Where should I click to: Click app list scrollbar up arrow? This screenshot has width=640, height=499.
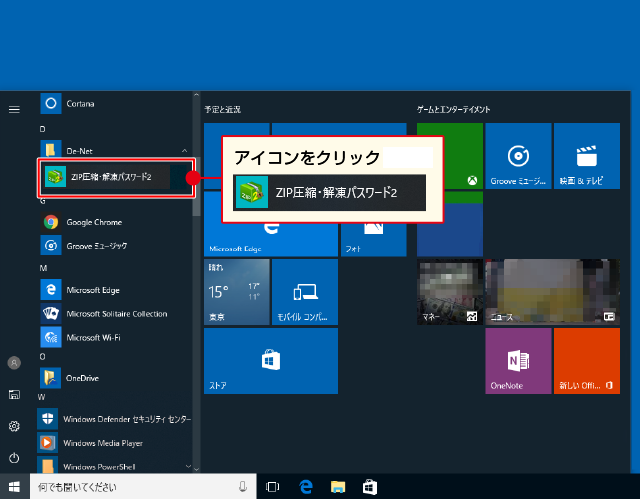tap(196, 95)
